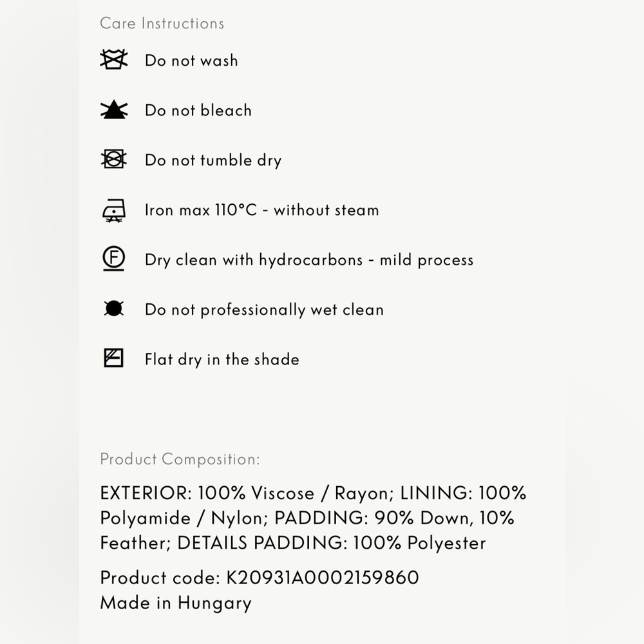Select product code K20931A0002159860
This screenshot has height=644, width=644.
point(260,578)
